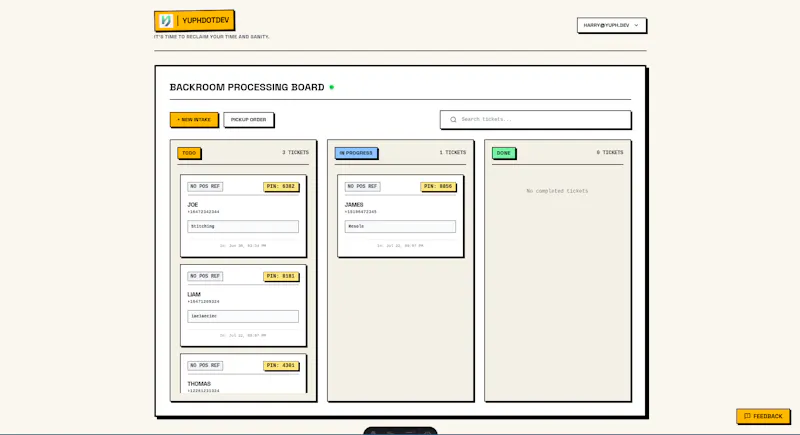Click the No POS Ref tag on Joe's ticket
The width and height of the screenshot is (800, 435).
pos(205,187)
